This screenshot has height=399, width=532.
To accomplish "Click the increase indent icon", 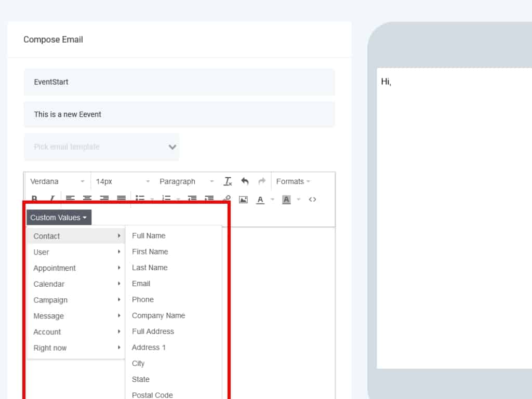I will click(x=209, y=199).
